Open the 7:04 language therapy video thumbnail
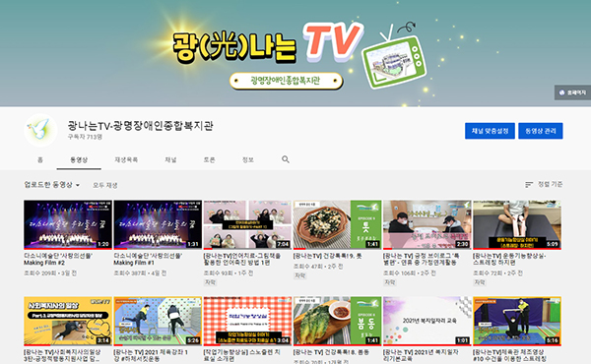 [247, 224]
